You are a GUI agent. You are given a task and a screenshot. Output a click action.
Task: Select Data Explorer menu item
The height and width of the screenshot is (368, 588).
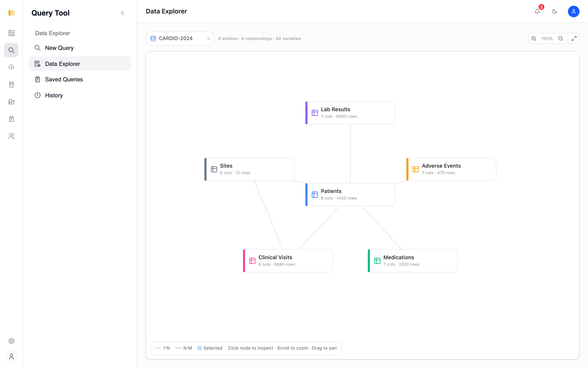tap(80, 64)
